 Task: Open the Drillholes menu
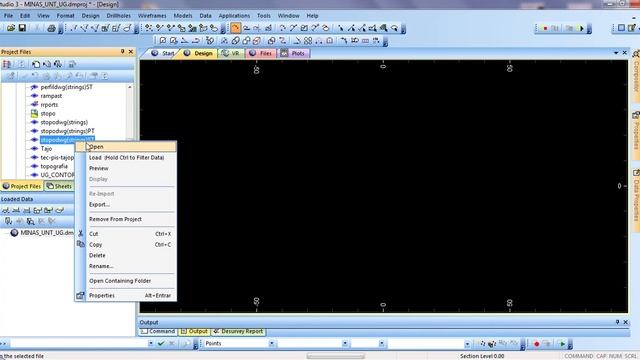click(x=118, y=16)
